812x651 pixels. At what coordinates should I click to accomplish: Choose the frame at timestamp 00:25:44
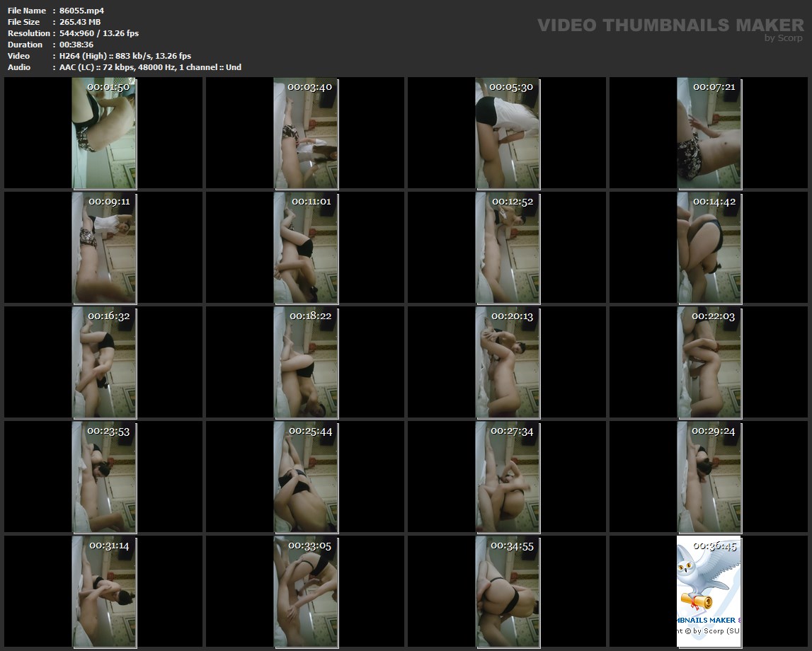pyautogui.click(x=306, y=477)
